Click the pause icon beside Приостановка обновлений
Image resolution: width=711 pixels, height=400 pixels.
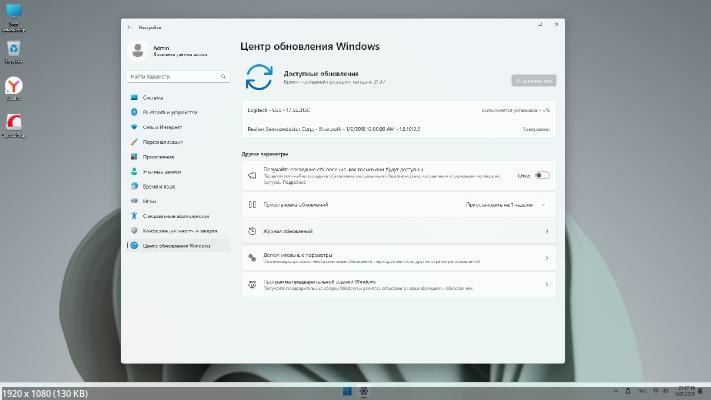(252, 205)
